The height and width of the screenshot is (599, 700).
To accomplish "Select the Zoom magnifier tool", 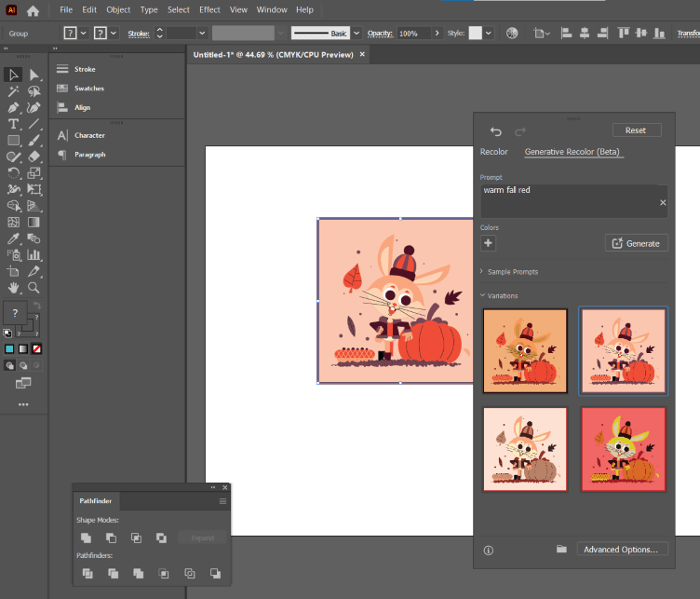I will point(34,288).
